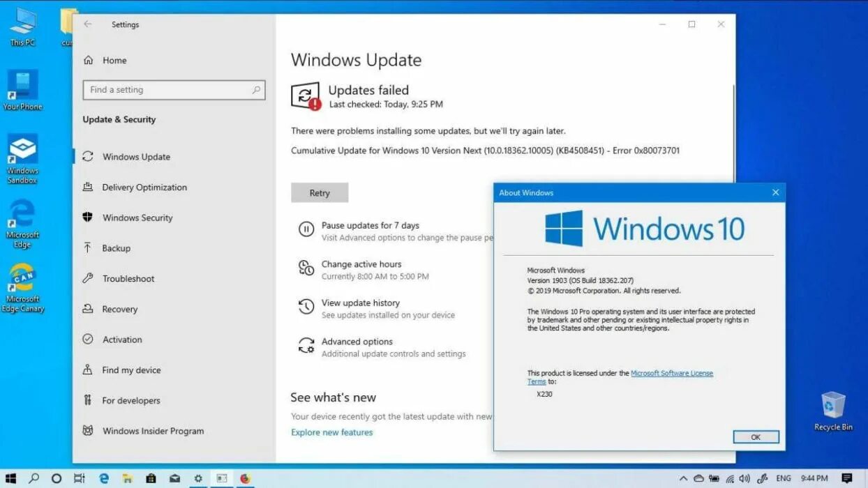Screen dimensions: 868x488
Task: Click OK in About Windows dialog
Action: click(756, 437)
